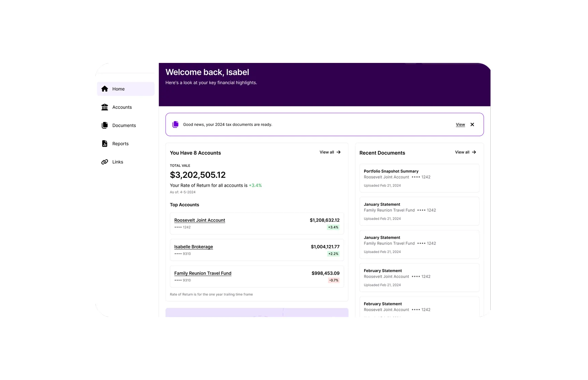This screenshot has height=380, width=588.
Task: Click the You Have 8 Accounts heading
Action: pos(195,153)
